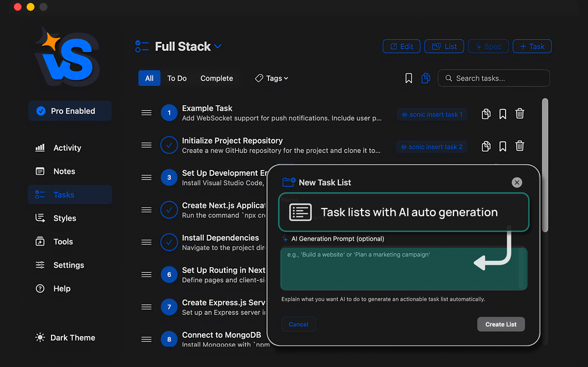588x367 pixels.
Task: Toggle the Pro Enabled badge
Action: [x=70, y=111]
